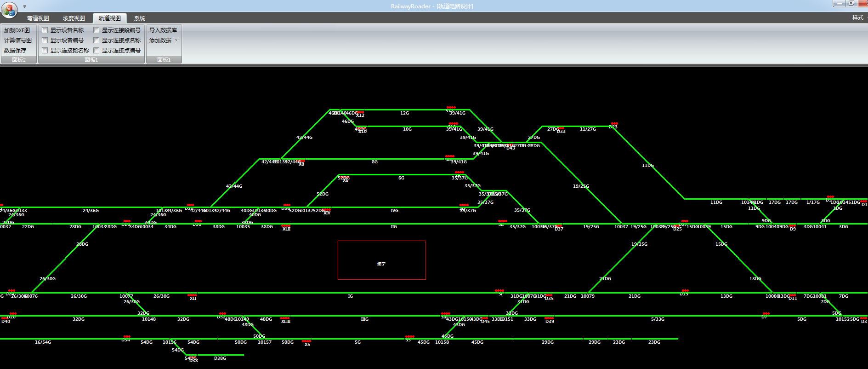Toggle 显示连接段编号 checkbox
Image resolution: width=868 pixels, height=369 pixels.
click(x=96, y=30)
